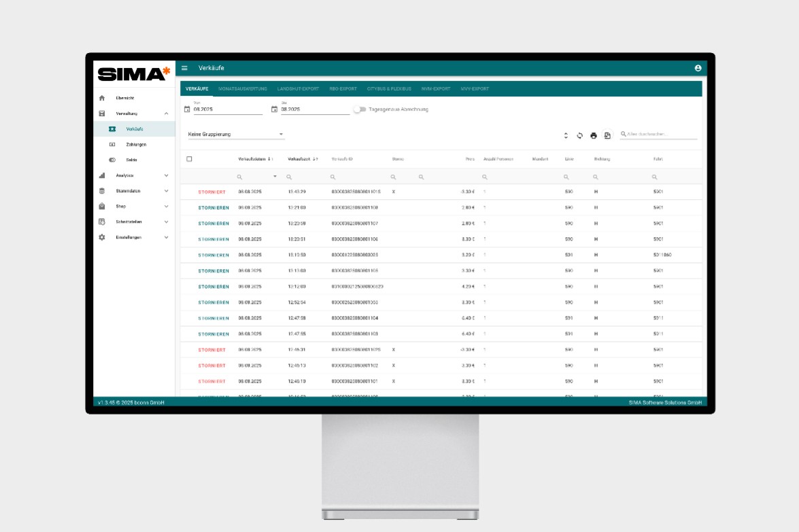Toggle the Tagesgenaue Abrechnung switch

[x=360, y=109]
